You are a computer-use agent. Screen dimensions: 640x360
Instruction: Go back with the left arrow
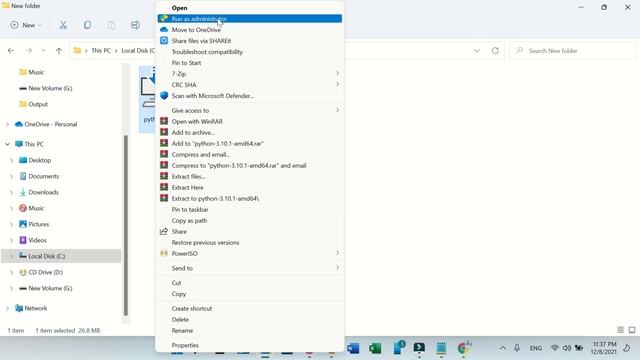[11, 51]
